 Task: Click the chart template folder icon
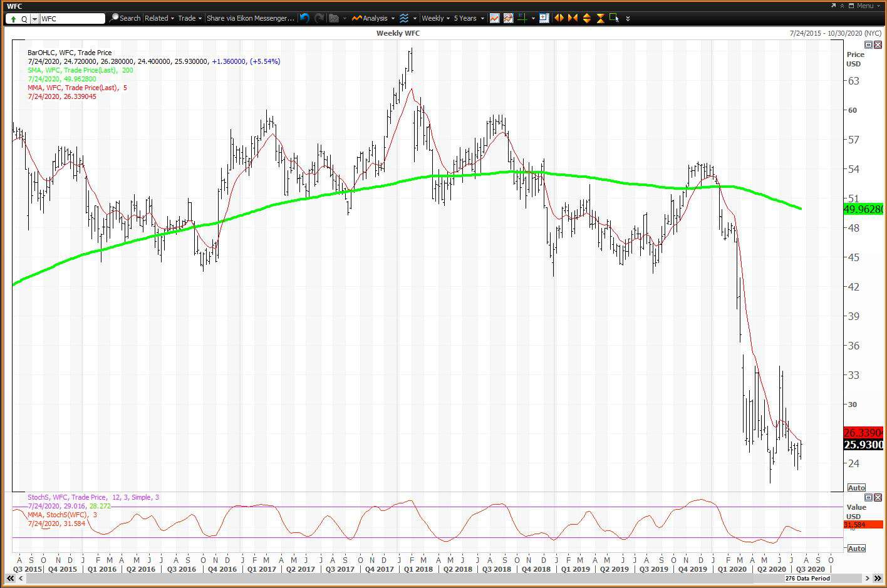[x=334, y=18]
